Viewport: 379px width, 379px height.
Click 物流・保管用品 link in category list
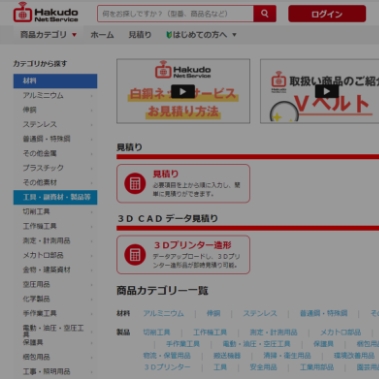click(x=167, y=356)
